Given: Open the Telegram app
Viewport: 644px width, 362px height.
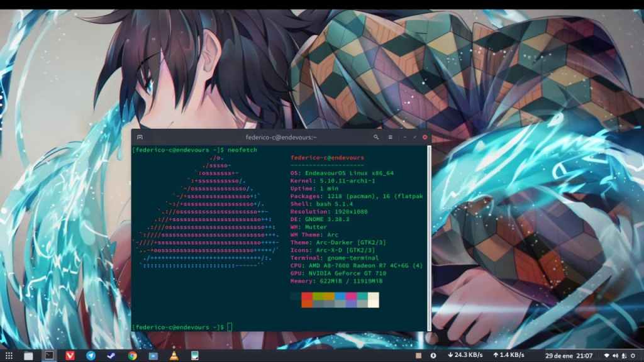Looking at the screenshot, I should 91,356.
